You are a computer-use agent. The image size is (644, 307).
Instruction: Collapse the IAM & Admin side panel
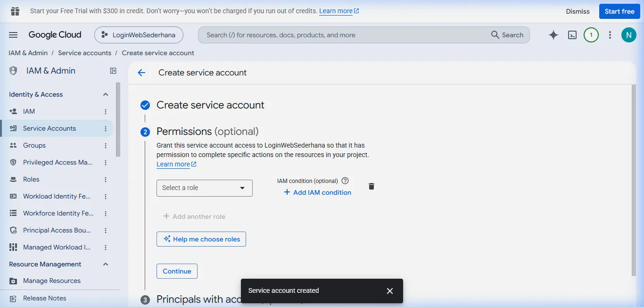coord(113,71)
